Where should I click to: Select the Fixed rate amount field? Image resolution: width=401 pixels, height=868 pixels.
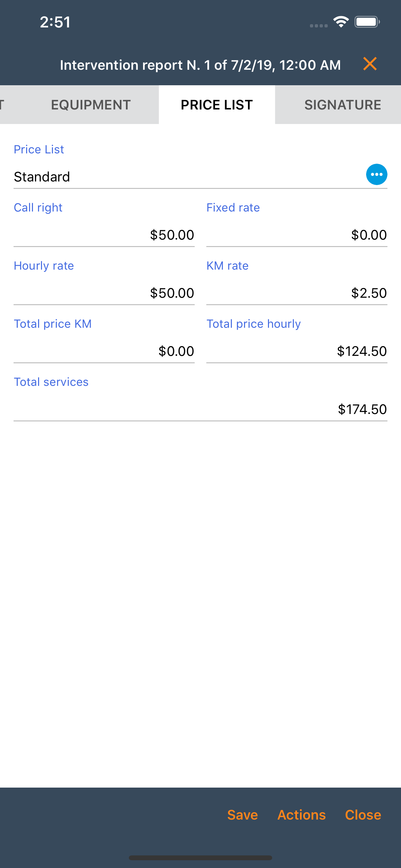[x=296, y=235]
